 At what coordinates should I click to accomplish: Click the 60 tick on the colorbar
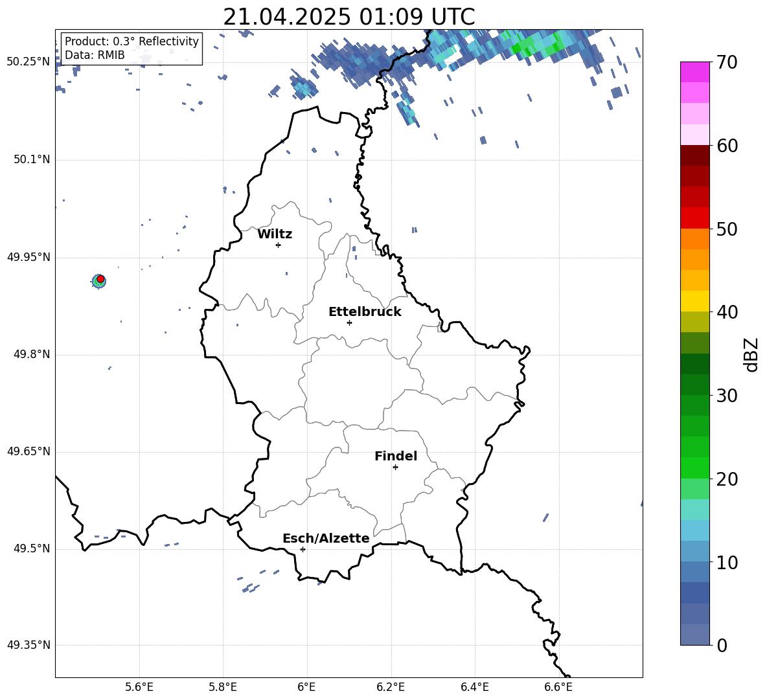click(x=727, y=146)
